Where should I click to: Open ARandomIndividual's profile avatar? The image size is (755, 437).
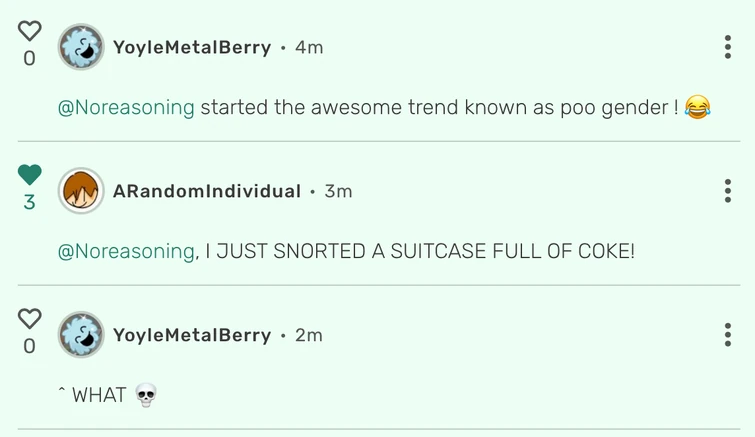(x=81, y=191)
